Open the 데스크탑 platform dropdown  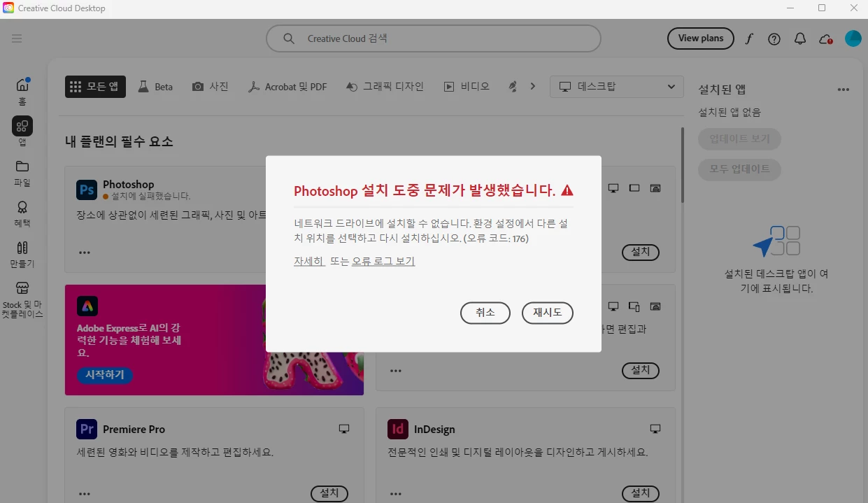click(x=617, y=87)
